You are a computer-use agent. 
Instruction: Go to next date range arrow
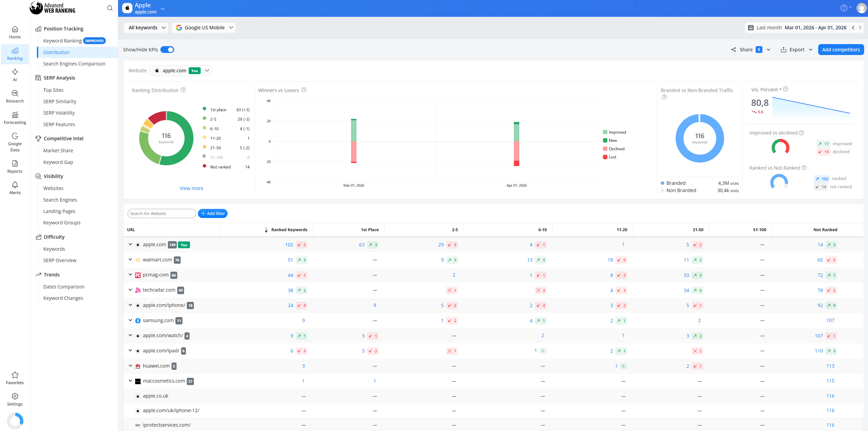click(x=860, y=28)
